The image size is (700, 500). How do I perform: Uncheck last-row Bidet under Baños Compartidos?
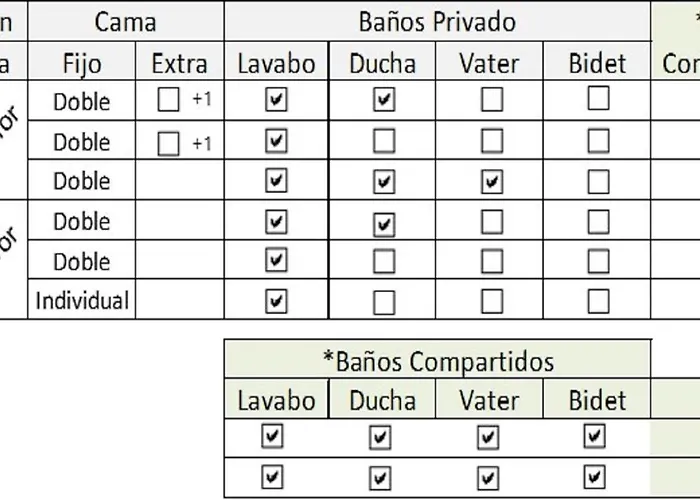pyautogui.click(x=594, y=476)
